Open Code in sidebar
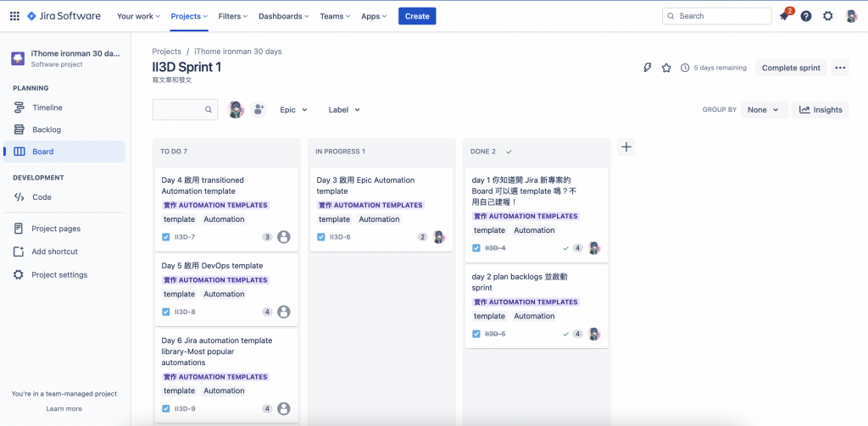 click(64, 197)
